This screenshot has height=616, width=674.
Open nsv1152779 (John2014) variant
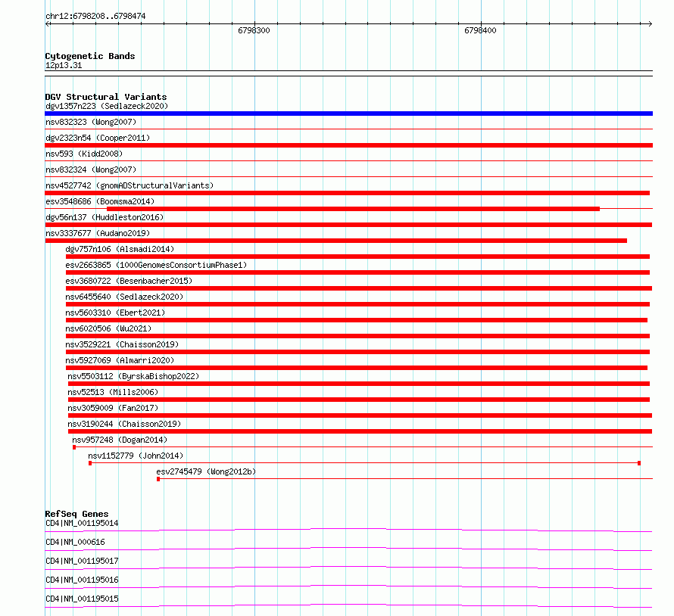coord(136,456)
